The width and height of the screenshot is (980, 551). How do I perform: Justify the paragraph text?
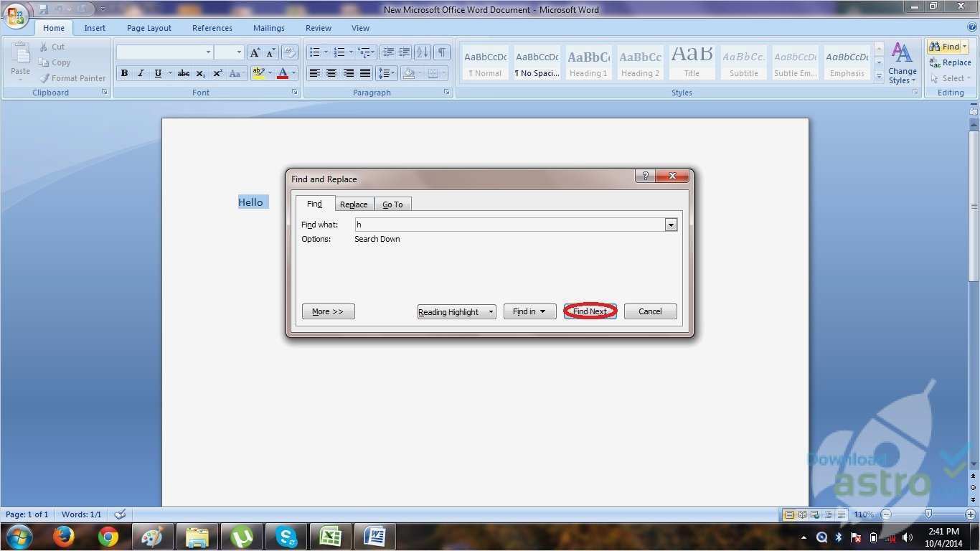coord(365,73)
